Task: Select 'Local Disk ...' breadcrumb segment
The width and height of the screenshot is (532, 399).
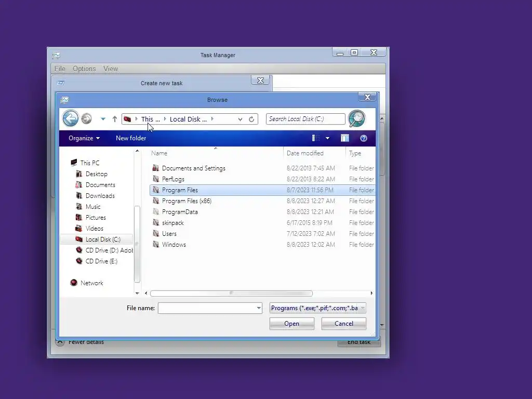Action: point(188,119)
